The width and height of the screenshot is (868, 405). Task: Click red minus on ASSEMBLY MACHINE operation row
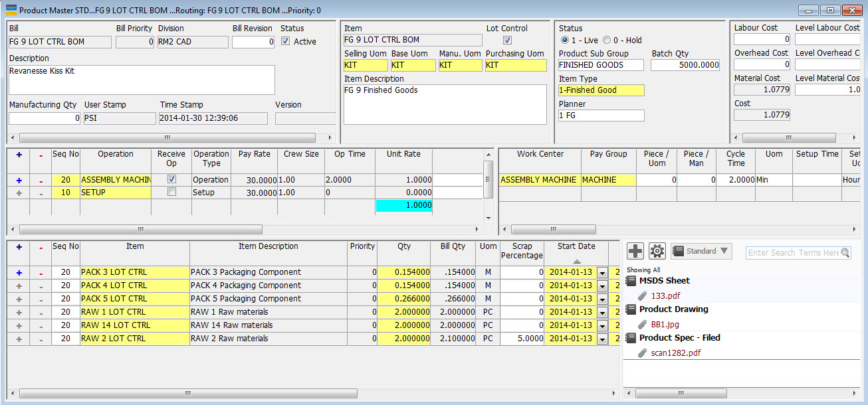41,180
